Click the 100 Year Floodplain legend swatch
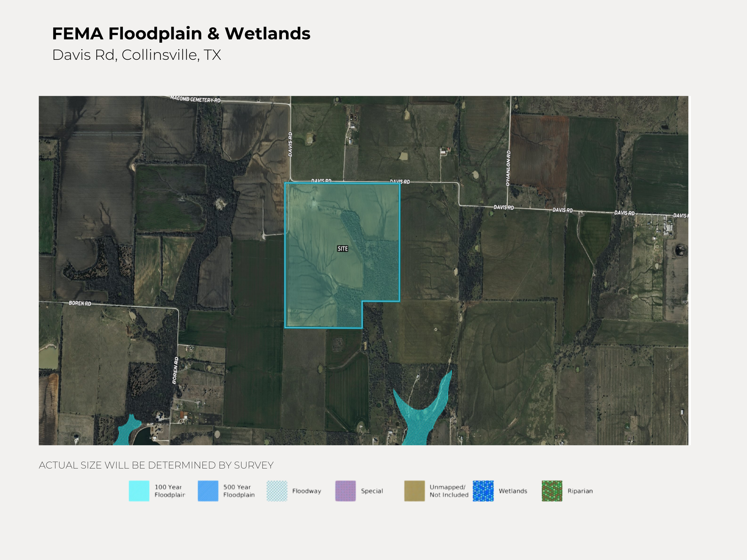 click(139, 491)
